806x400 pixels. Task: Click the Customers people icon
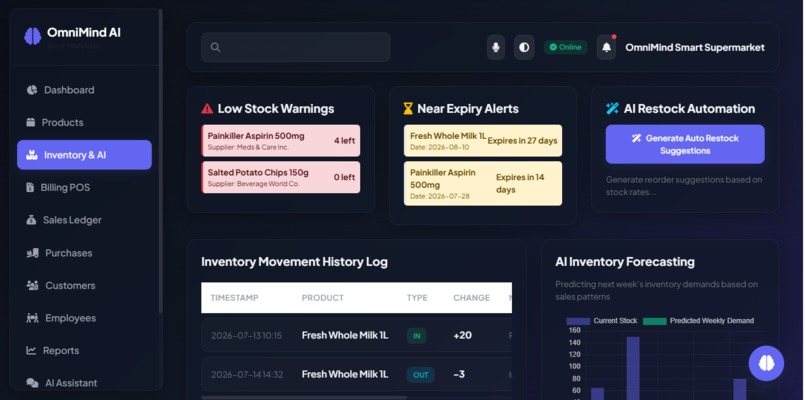(32, 285)
